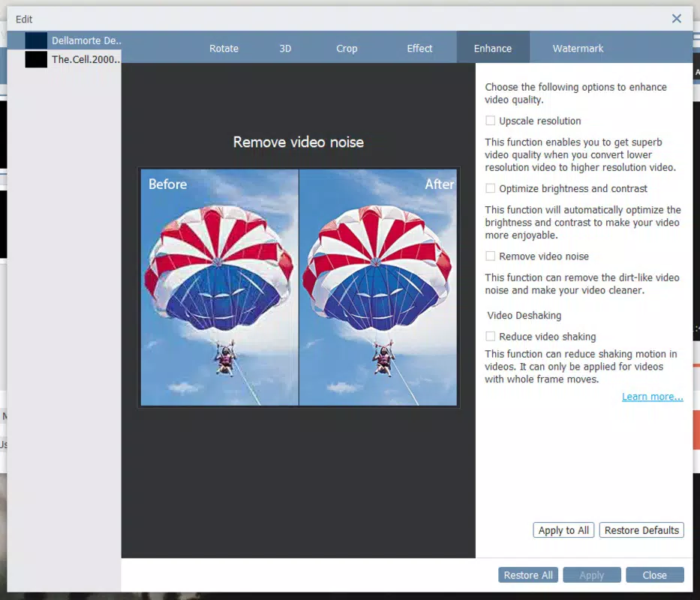Screen dimensions: 700x600
Task: Click the Before preview image
Action: [219, 287]
